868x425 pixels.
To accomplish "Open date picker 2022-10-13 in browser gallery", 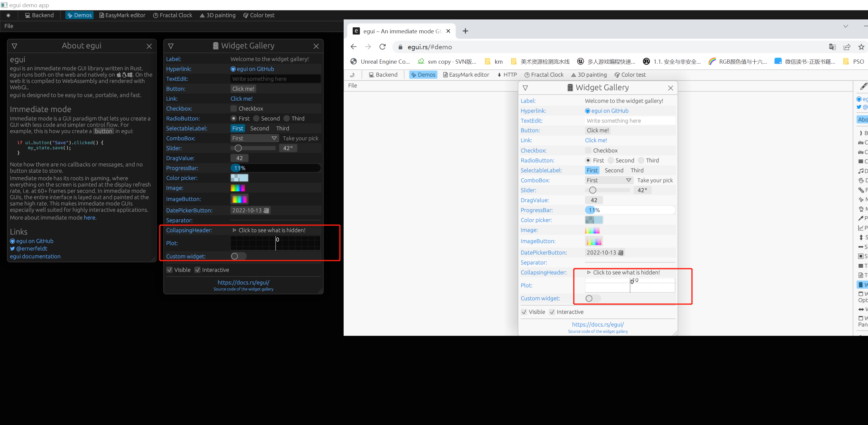I will point(605,253).
